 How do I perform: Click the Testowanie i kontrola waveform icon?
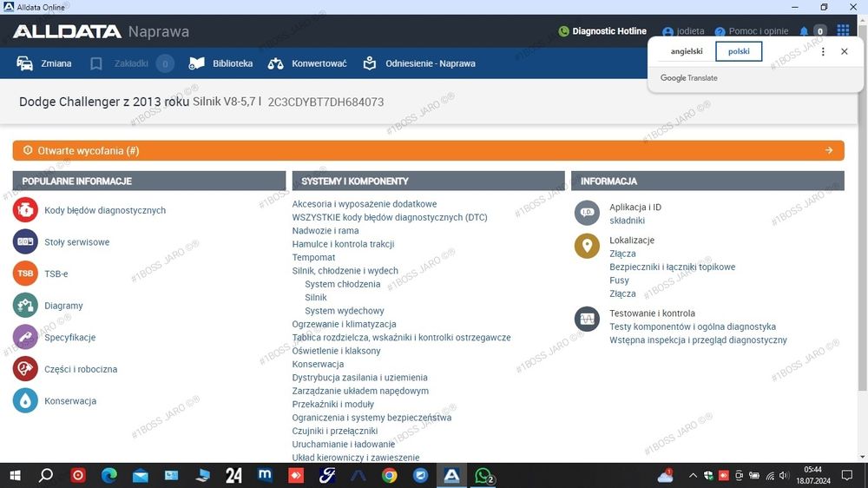pyautogui.click(x=587, y=319)
